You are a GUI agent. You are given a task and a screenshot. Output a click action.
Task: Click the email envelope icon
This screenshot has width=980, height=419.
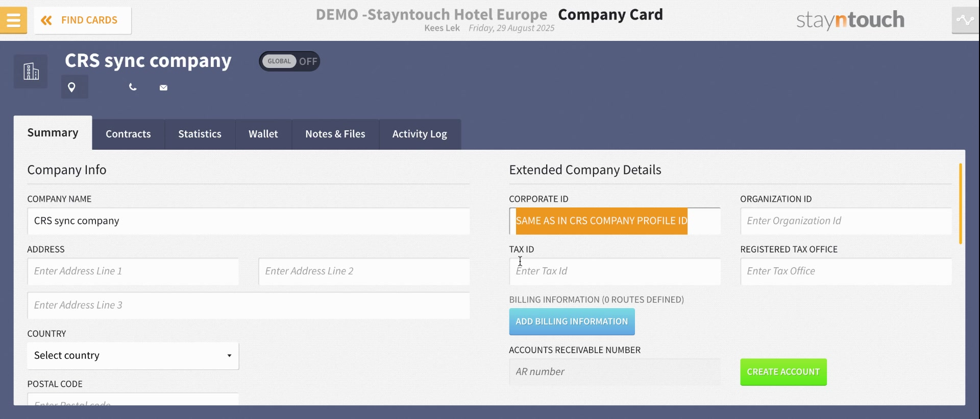click(163, 88)
